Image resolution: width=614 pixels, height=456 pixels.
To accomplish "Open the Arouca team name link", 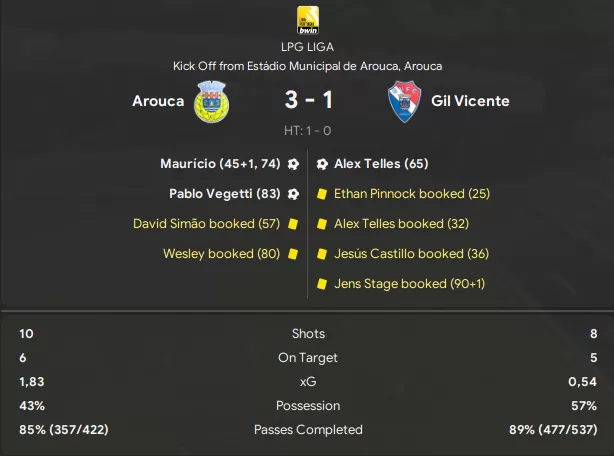I will tap(158, 101).
